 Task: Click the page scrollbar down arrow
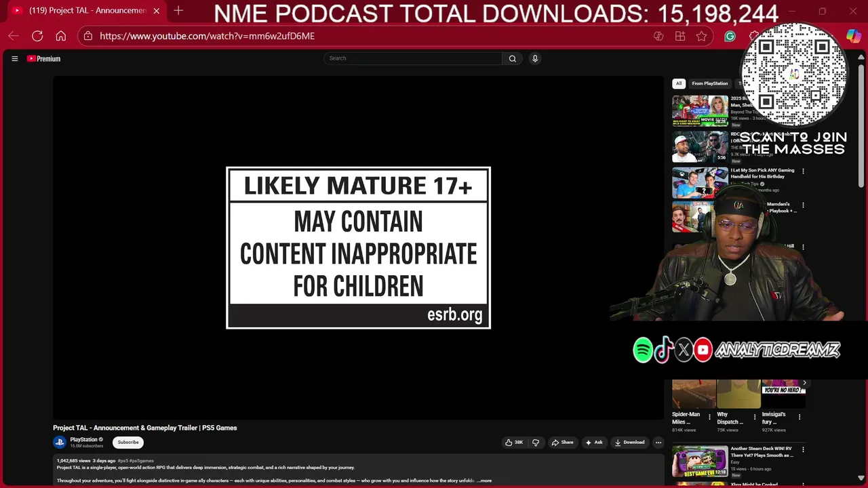tap(861, 479)
